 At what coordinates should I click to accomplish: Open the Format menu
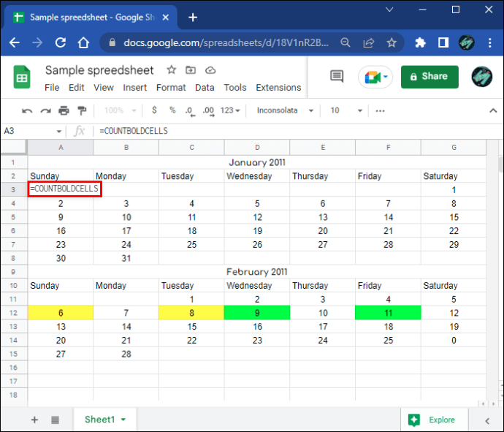coord(171,88)
